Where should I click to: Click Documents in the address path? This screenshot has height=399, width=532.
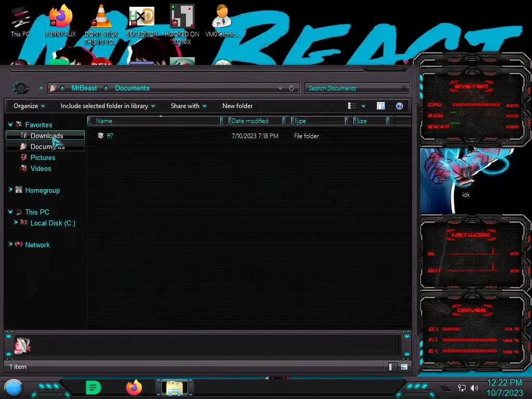tap(132, 88)
